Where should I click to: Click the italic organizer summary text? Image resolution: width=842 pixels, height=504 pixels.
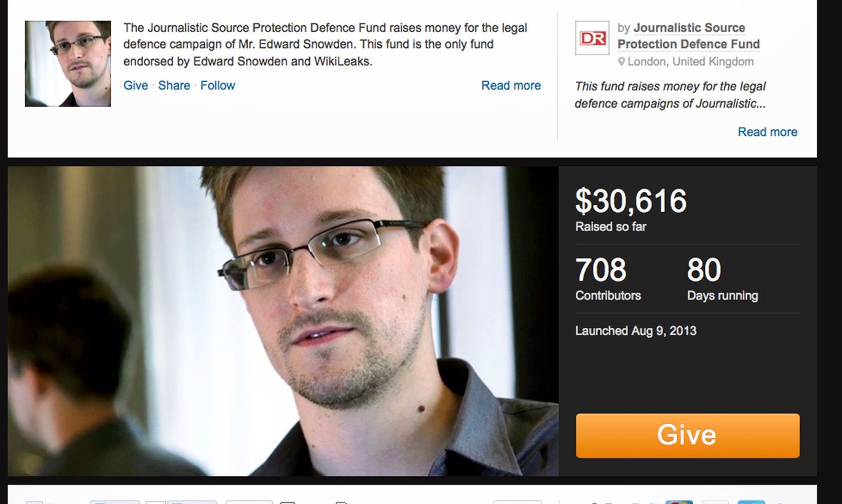tap(671, 95)
